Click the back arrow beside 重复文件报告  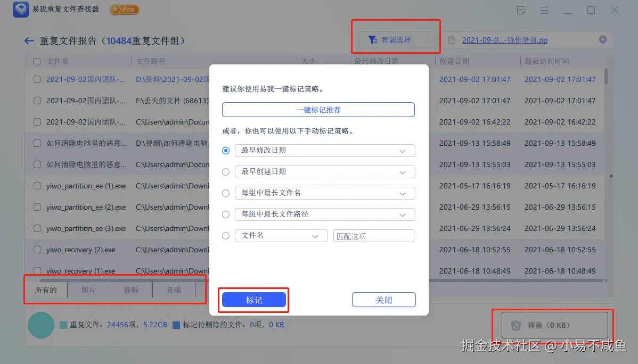[x=29, y=40]
